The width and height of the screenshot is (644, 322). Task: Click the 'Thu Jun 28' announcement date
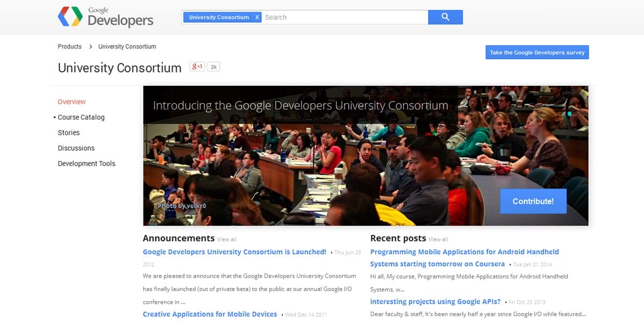[x=347, y=252]
